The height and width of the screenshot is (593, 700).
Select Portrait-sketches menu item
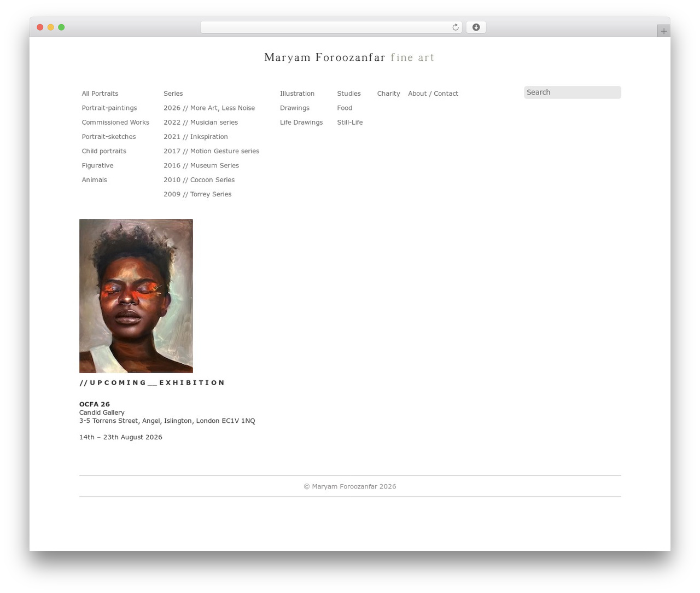tap(109, 137)
